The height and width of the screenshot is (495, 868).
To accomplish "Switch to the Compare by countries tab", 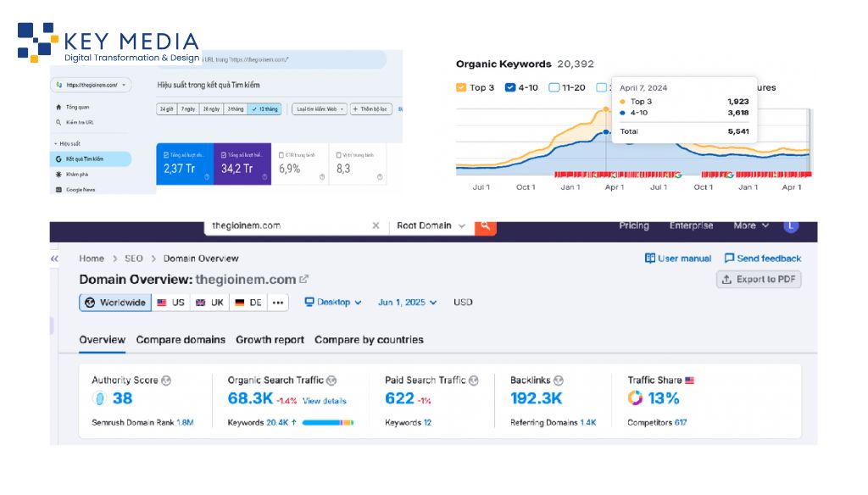I will 369,340.
